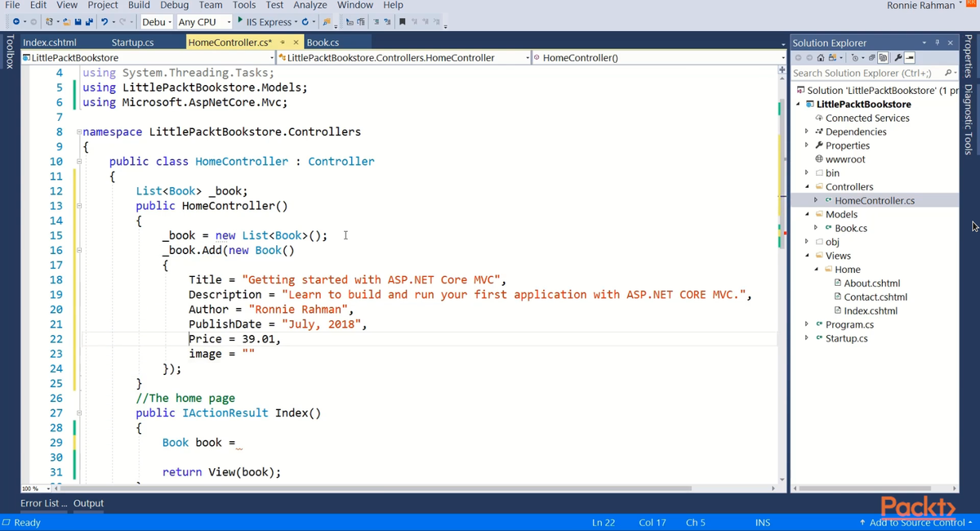Switch to the Index.cshtml editor tab

(50, 42)
